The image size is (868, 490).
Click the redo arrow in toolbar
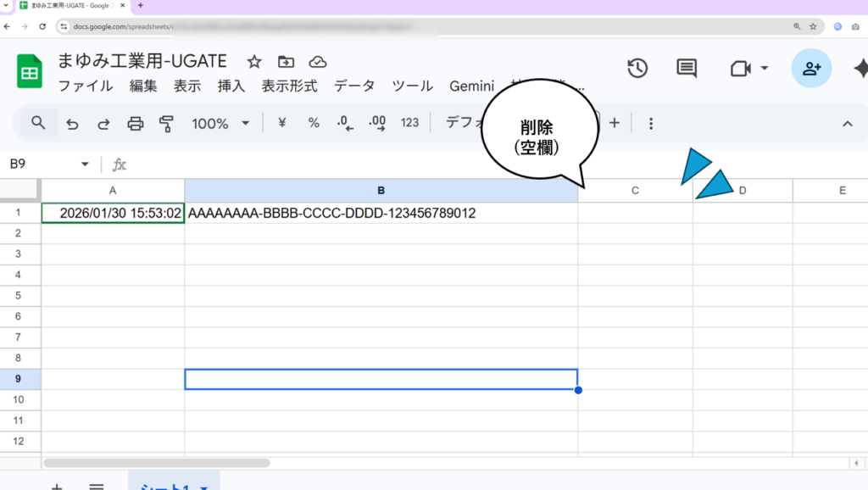103,124
